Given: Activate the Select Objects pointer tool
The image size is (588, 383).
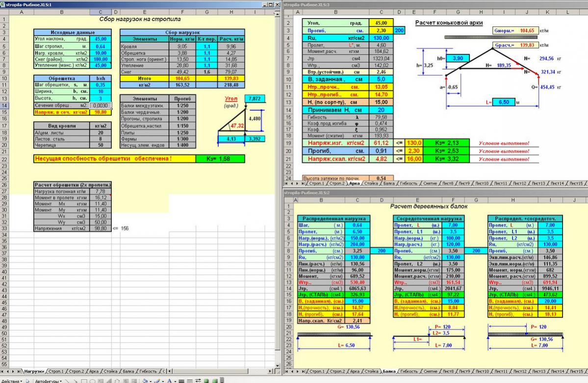Looking at the screenshot, I should [27, 381].
